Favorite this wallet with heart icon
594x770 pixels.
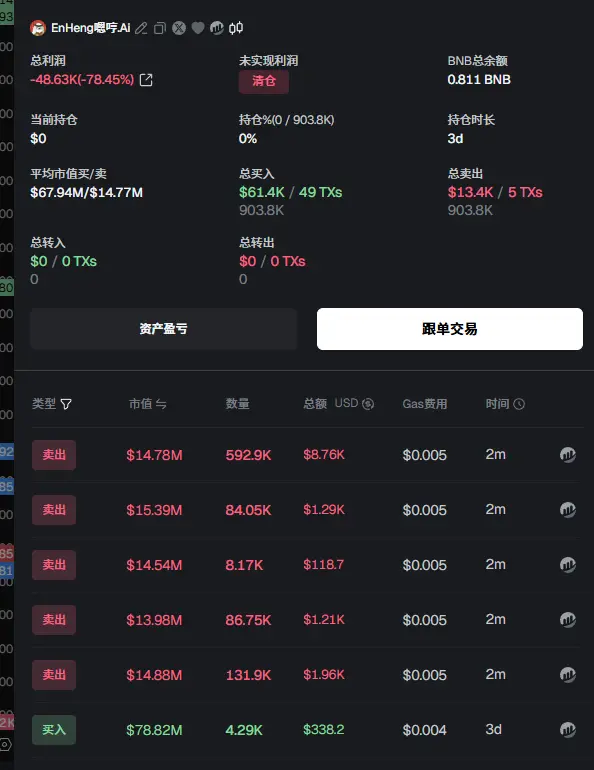pos(198,28)
